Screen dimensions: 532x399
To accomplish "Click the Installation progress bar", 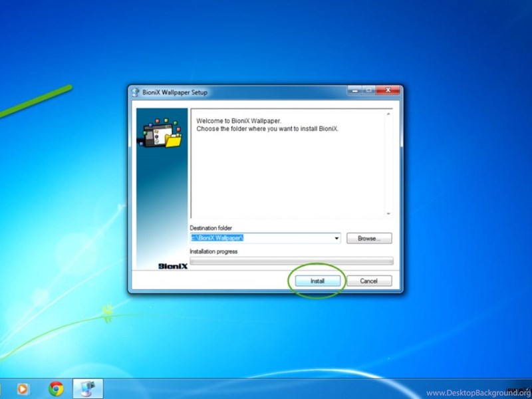I will pos(291,261).
